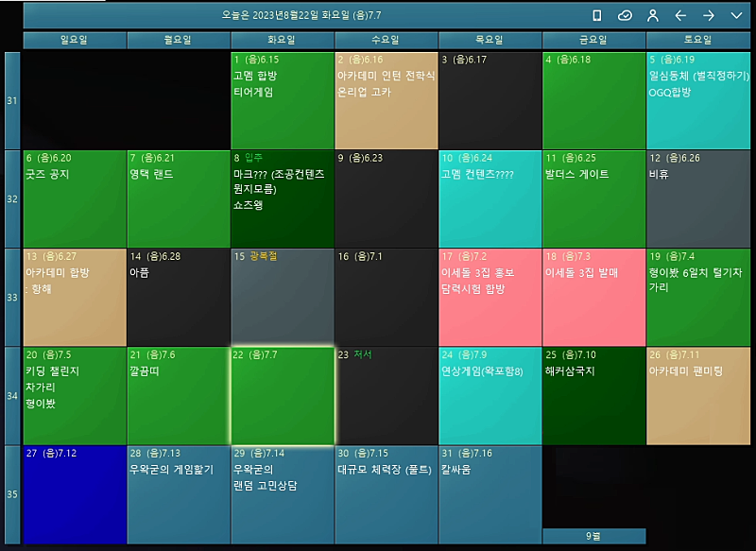Expand the down chevron menu in header
The image size is (756, 551).
coord(737,15)
